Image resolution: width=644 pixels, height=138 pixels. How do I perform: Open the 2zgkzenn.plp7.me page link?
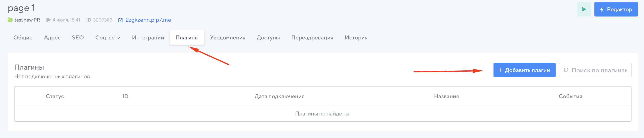[148, 20]
